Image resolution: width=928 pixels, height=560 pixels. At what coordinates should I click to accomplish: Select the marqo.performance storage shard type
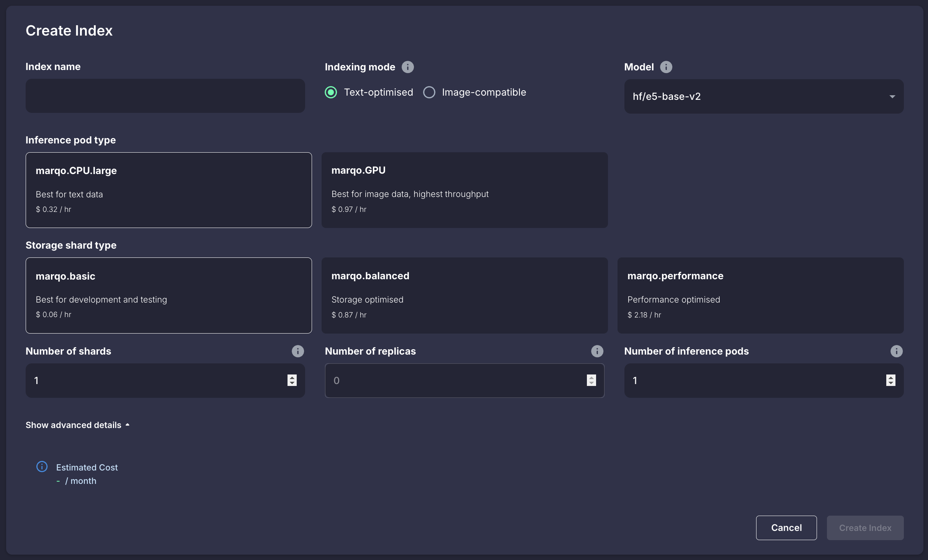pyautogui.click(x=760, y=295)
